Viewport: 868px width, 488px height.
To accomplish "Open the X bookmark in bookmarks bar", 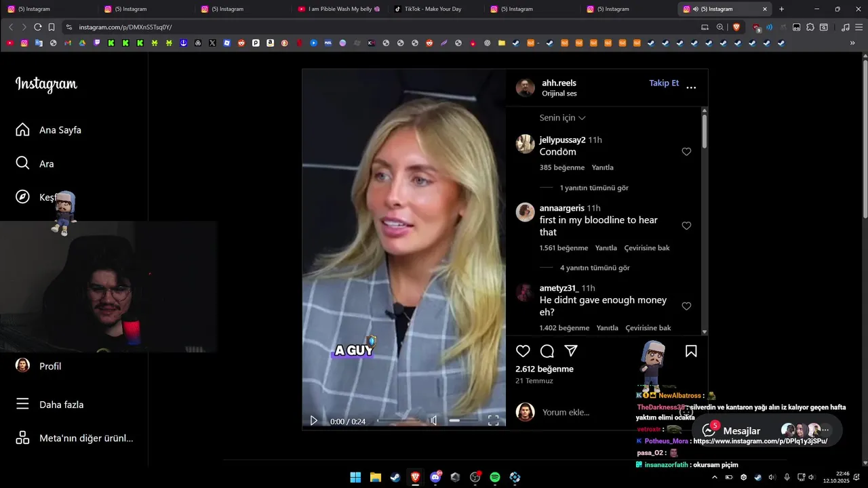I will (x=212, y=43).
